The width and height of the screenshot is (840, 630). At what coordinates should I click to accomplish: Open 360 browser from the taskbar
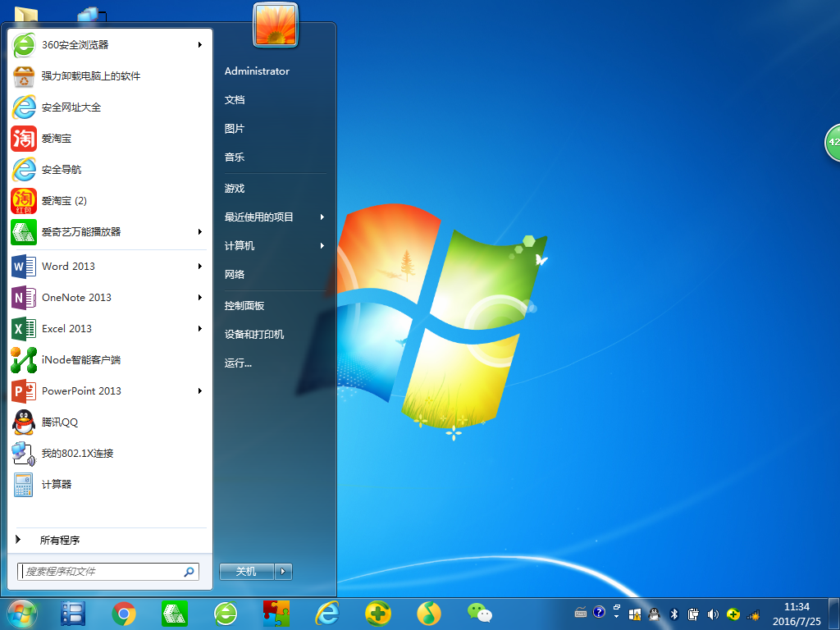pos(226,614)
